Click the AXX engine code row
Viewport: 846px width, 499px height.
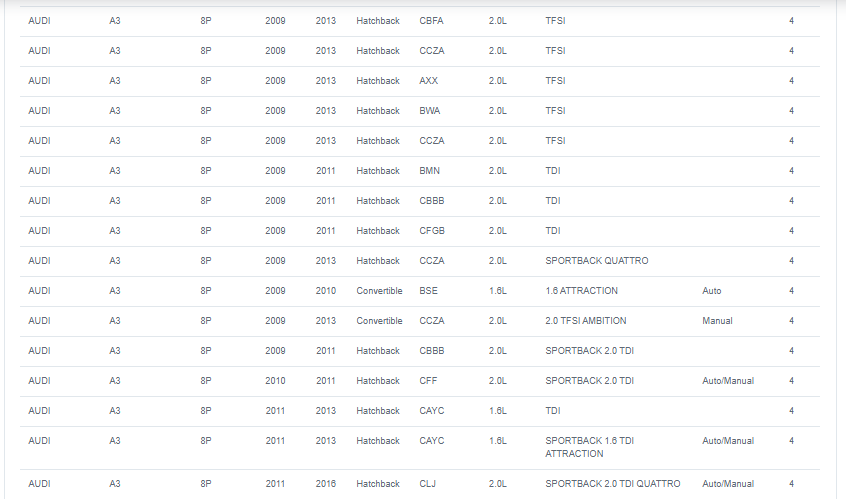tap(420, 81)
